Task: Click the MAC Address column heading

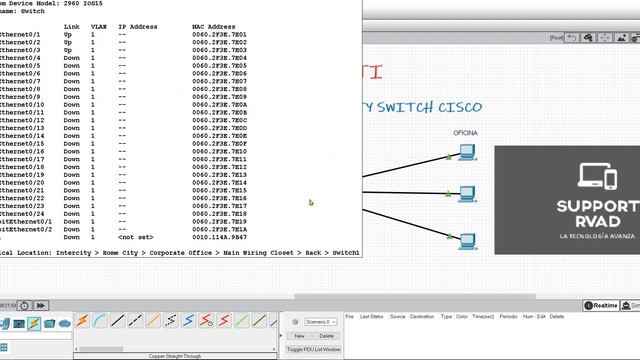Action: (x=214, y=27)
